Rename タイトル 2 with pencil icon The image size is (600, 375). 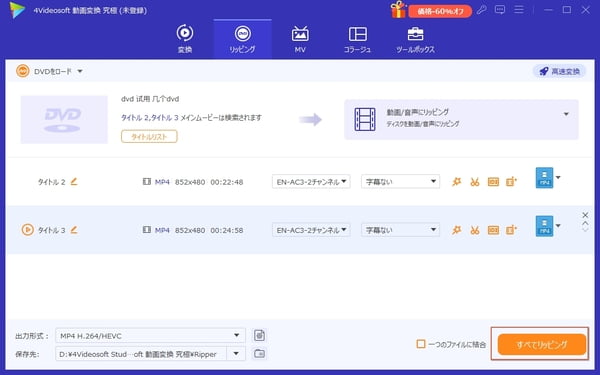coord(74,181)
